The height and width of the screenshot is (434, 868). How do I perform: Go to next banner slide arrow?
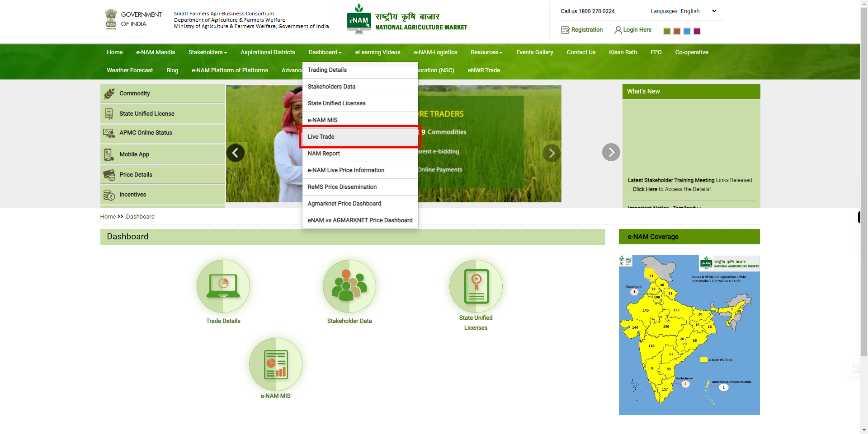click(x=552, y=153)
